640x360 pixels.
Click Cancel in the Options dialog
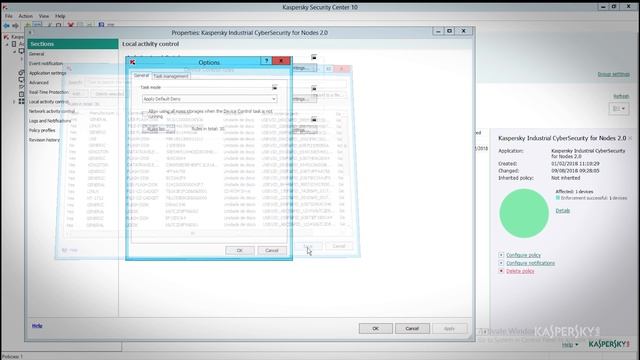[x=271, y=250]
